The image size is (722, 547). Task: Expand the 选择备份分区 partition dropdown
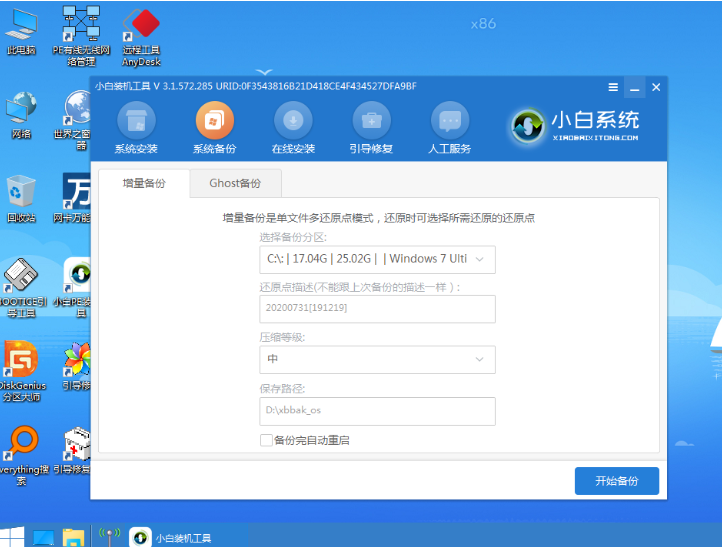tap(377, 259)
